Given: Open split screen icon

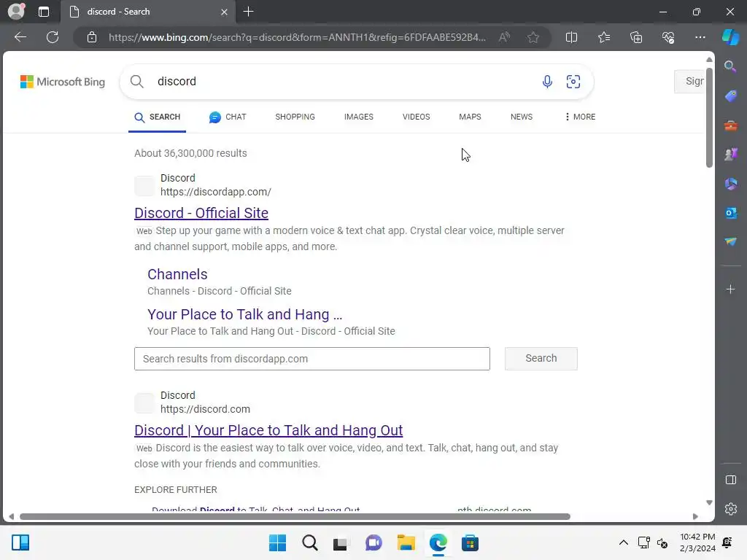Looking at the screenshot, I should pos(571,37).
